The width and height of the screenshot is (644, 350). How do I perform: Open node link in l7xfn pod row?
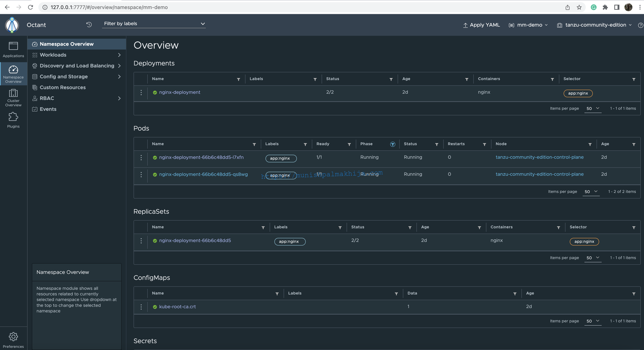coord(540,157)
